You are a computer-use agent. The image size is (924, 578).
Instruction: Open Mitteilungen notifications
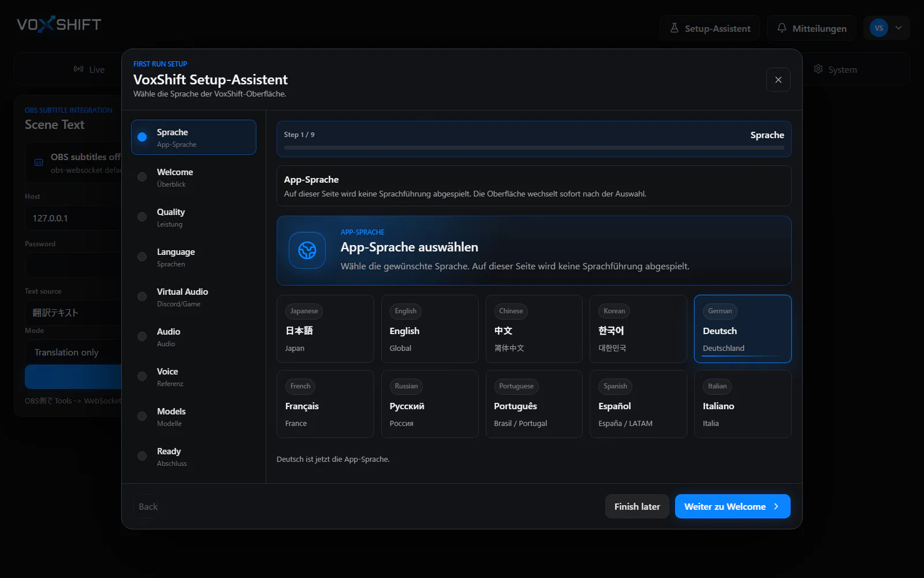pyautogui.click(x=811, y=28)
